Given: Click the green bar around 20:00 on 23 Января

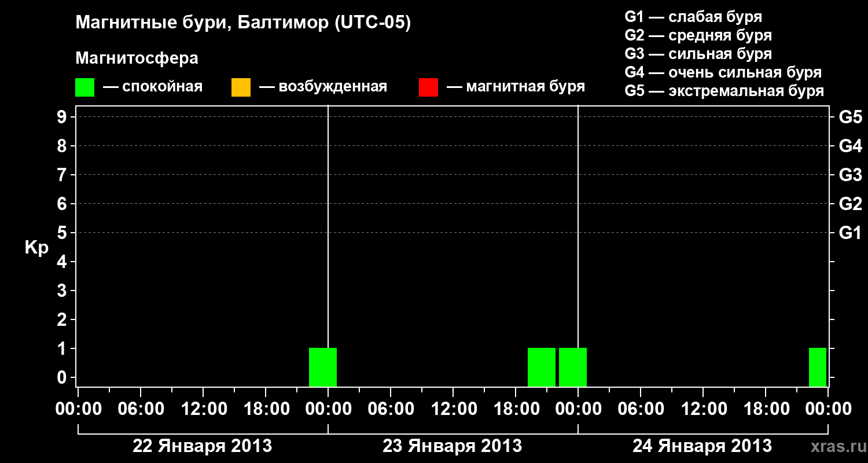Looking at the screenshot, I should click(x=542, y=368).
